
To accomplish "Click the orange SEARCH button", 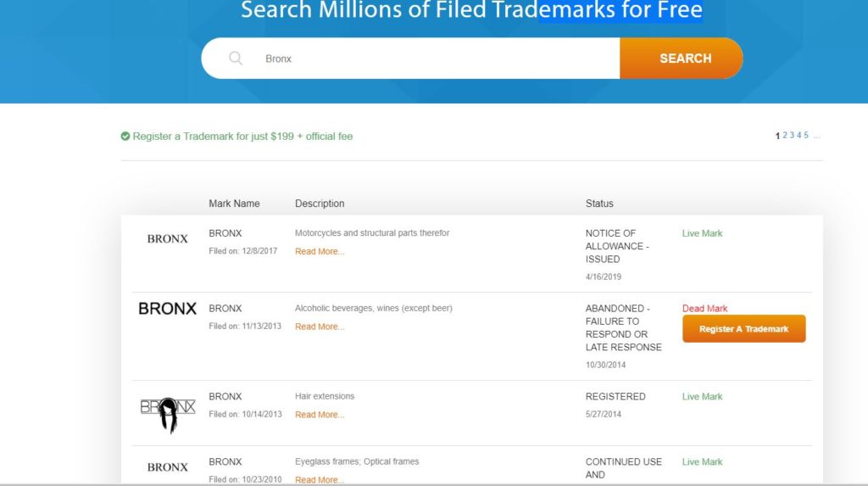I will [x=682, y=59].
